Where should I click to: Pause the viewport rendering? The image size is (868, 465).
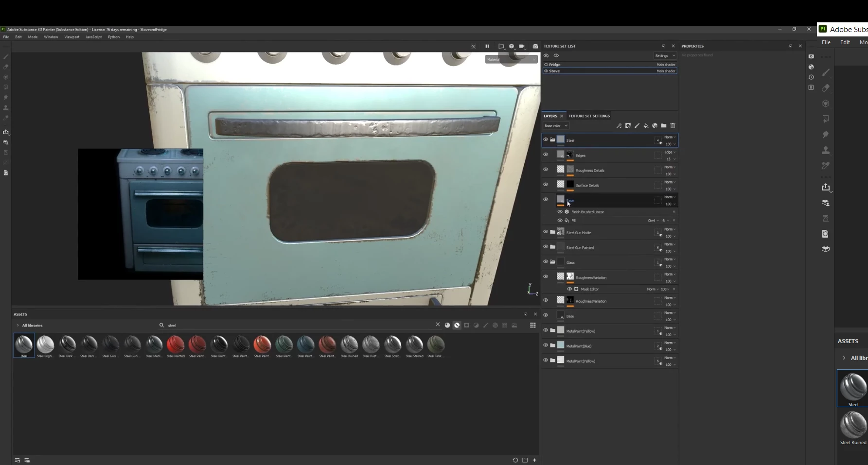(487, 46)
